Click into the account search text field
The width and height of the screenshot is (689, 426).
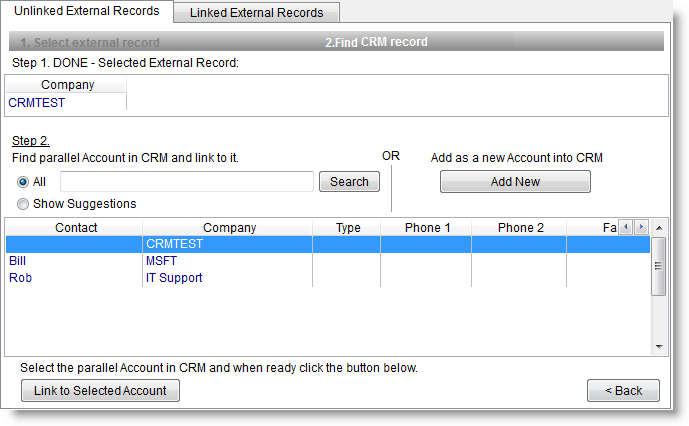click(x=187, y=182)
